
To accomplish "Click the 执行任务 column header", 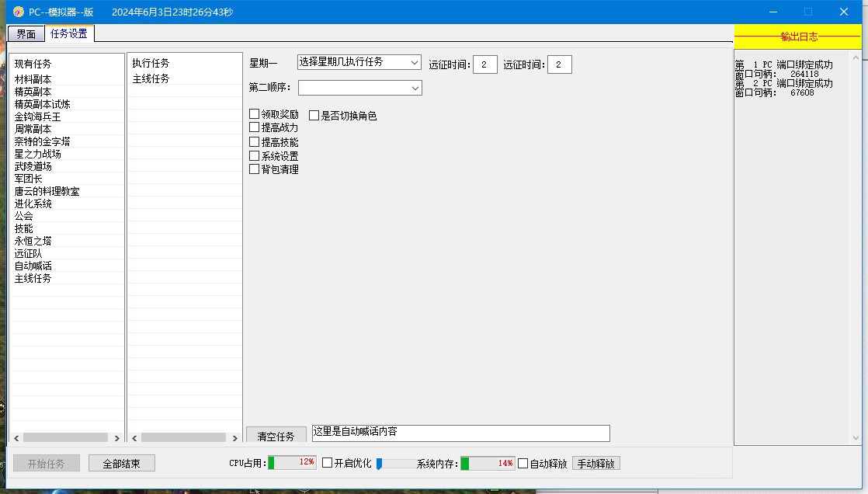I will [x=184, y=63].
